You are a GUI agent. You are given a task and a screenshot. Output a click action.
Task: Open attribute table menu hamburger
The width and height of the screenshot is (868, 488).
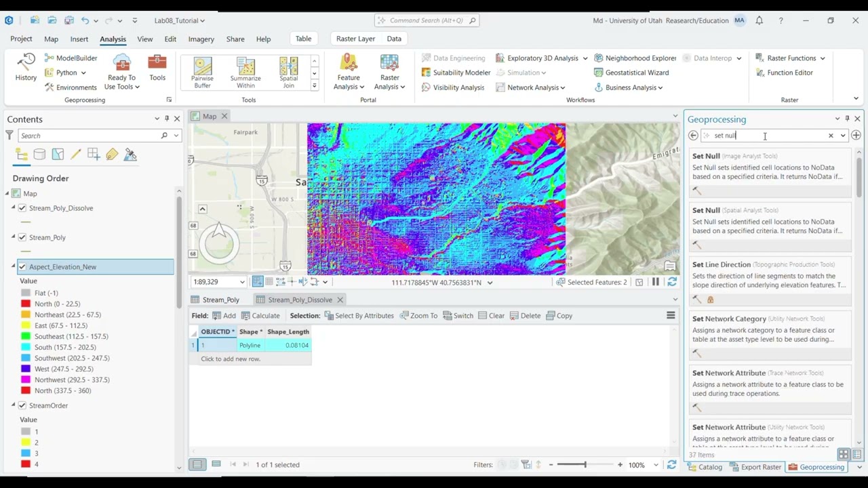pyautogui.click(x=671, y=315)
